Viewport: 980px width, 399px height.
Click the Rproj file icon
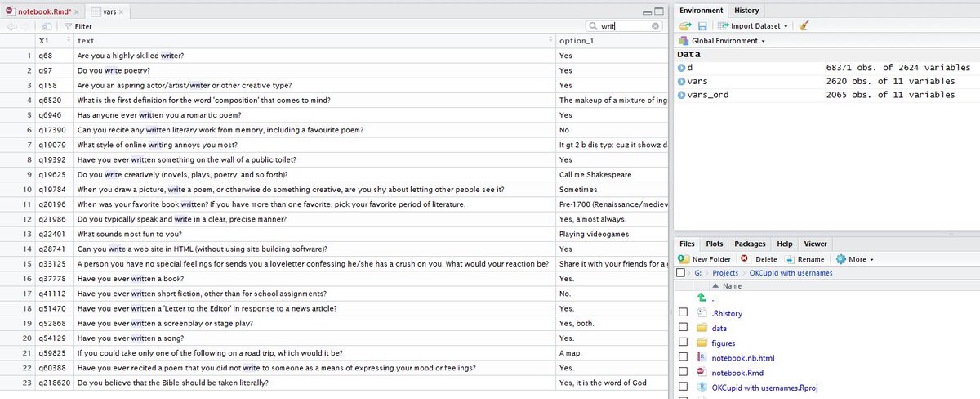coord(702,388)
